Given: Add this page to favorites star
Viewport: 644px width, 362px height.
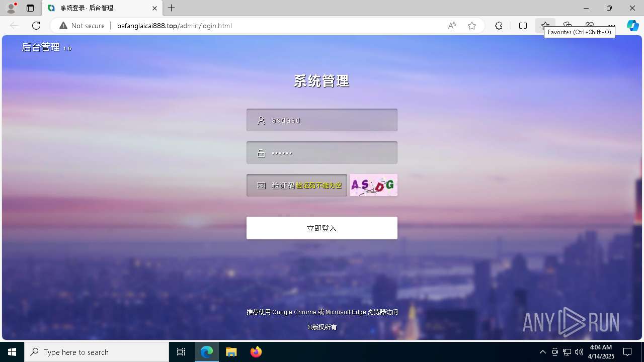Looking at the screenshot, I should (472, 26).
